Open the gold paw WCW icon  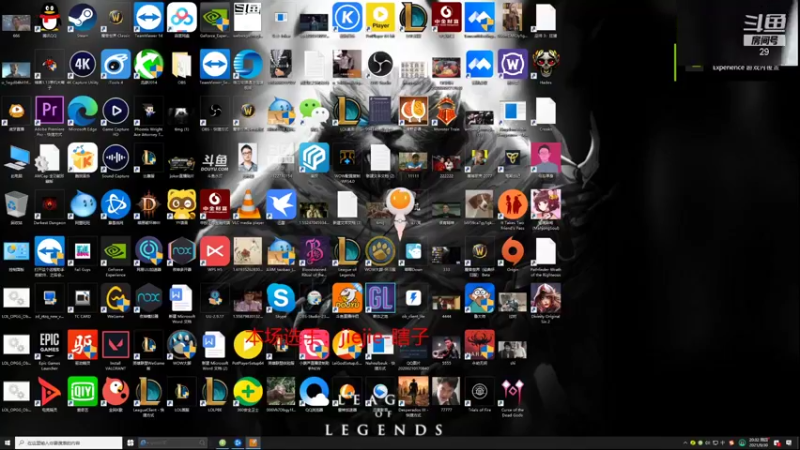coord(380,252)
